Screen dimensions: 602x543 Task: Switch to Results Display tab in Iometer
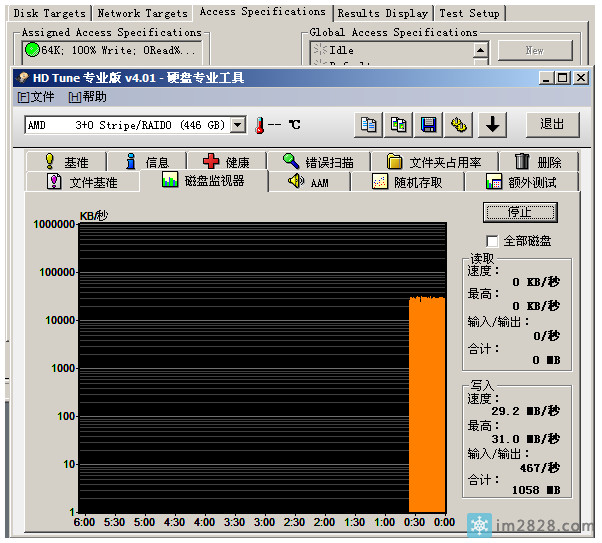(383, 13)
